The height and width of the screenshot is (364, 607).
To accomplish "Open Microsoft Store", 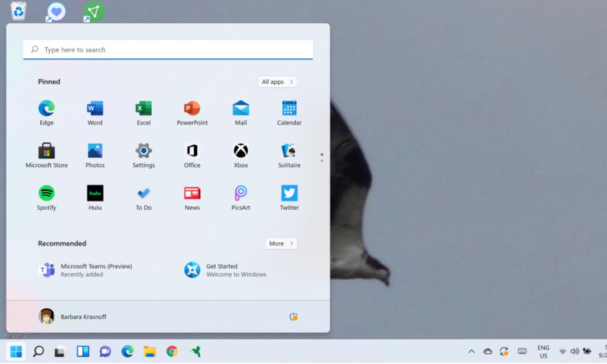I will 46,155.
